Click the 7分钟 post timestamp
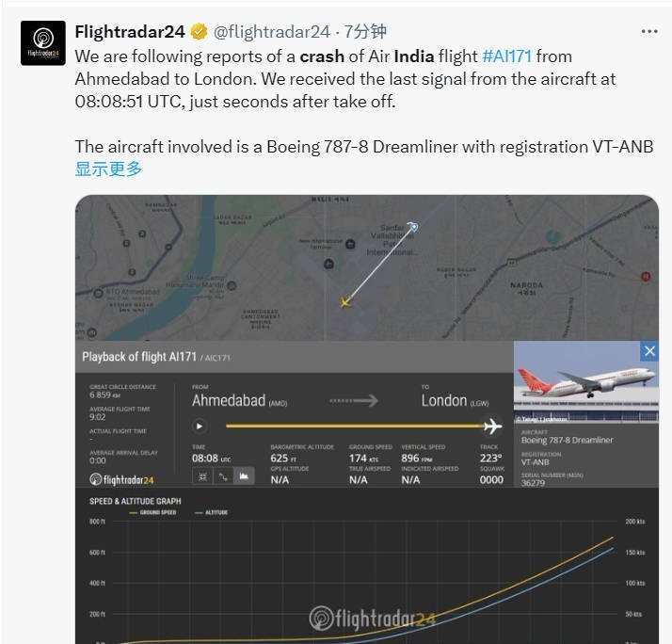 (365, 32)
